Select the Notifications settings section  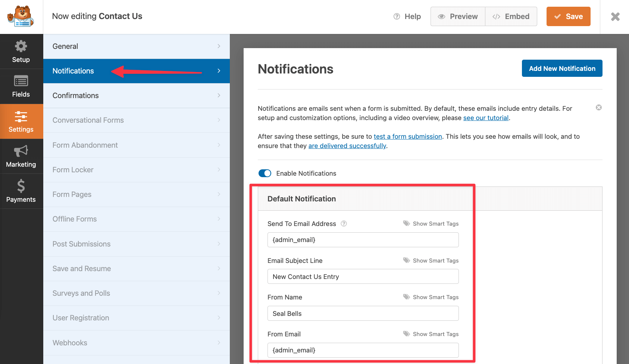[x=137, y=71]
